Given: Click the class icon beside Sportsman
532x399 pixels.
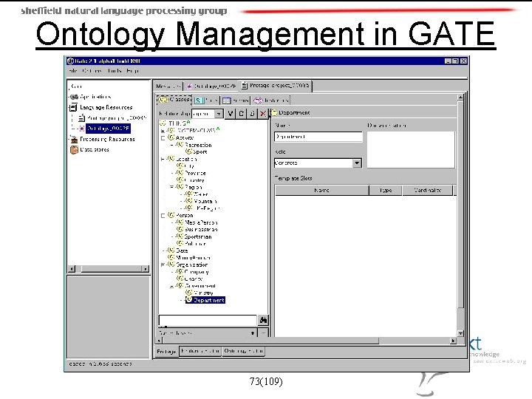Looking at the screenshot, I should 180,236.
